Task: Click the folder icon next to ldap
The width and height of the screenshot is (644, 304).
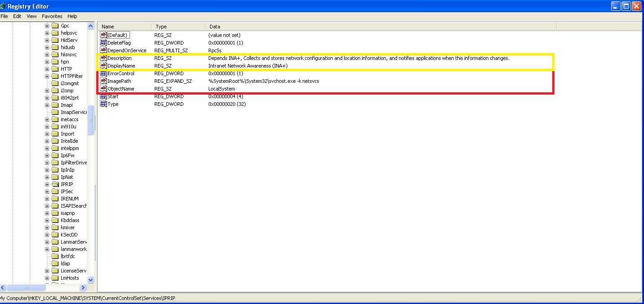Action: [x=55, y=263]
